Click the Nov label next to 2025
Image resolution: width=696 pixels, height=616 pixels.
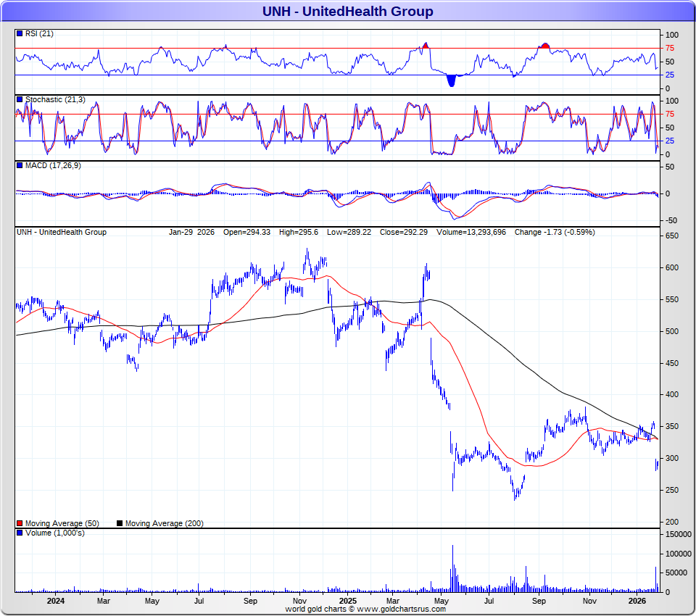299,601
